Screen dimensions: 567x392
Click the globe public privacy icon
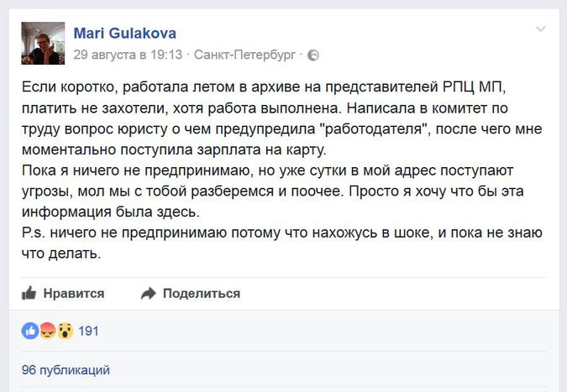click(313, 55)
